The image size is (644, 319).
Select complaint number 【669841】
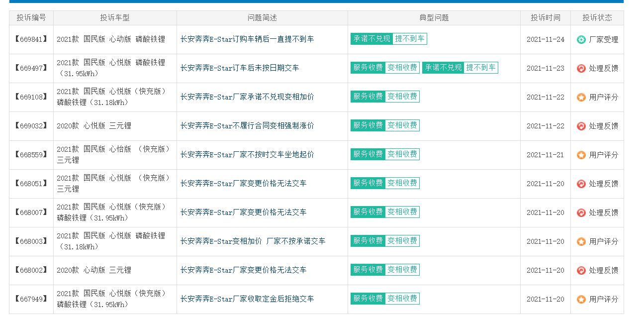point(31,39)
